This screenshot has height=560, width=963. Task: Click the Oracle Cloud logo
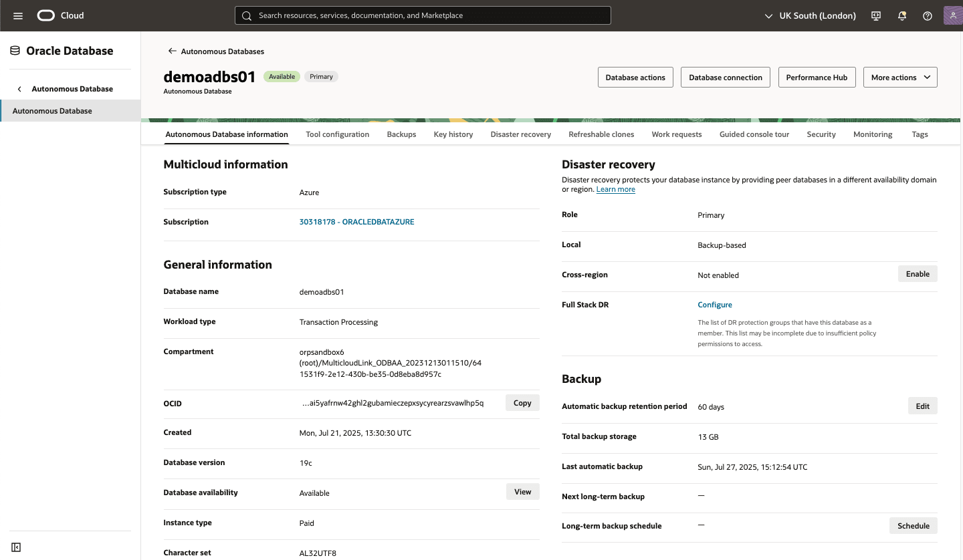point(45,15)
